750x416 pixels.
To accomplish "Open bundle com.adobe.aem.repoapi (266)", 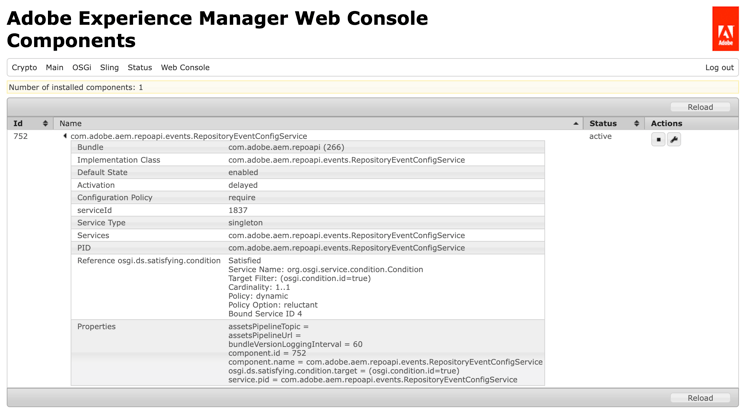I will pyautogui.click(x=286, y=147).
